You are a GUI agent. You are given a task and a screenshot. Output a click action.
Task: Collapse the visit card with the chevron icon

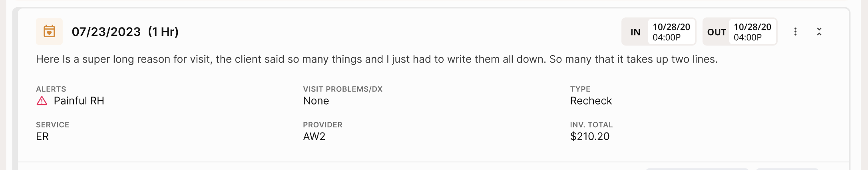pos(819,32)
